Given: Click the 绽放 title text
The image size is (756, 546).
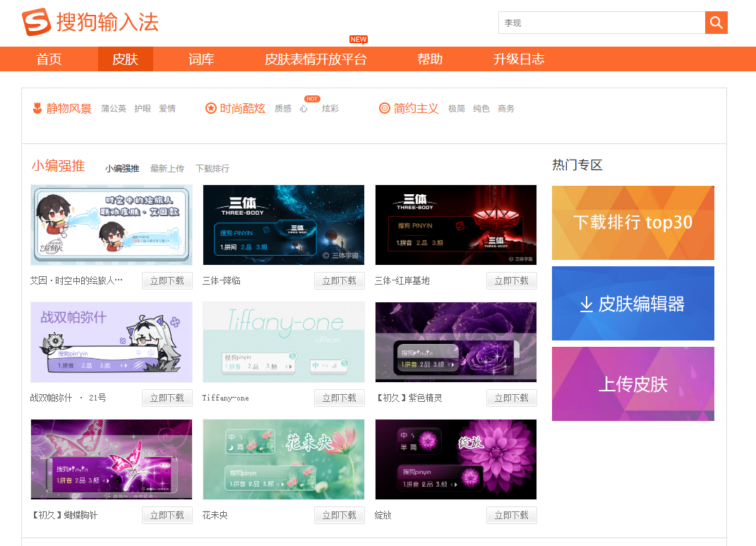Looking at the screenshot, I should click(x=383, y=515).
